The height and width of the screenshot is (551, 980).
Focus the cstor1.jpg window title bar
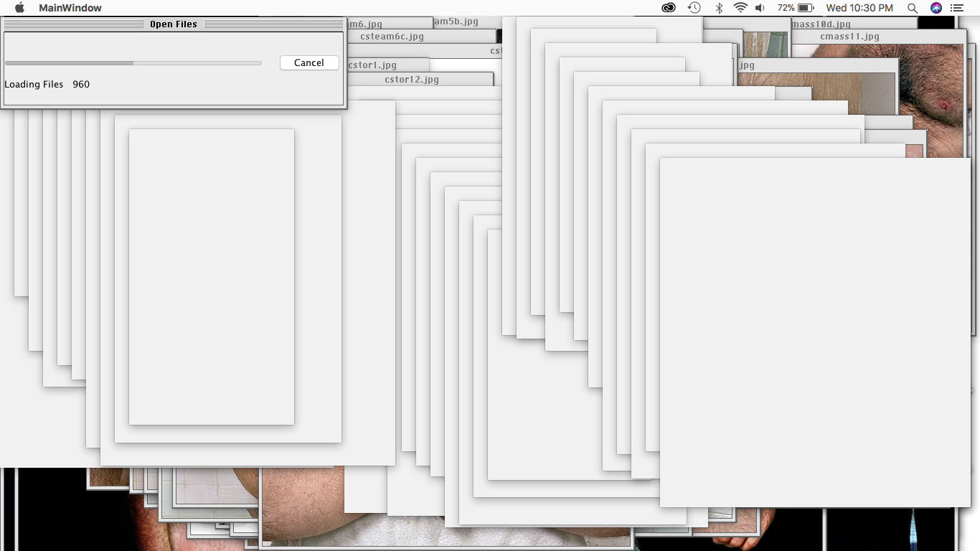387,65
